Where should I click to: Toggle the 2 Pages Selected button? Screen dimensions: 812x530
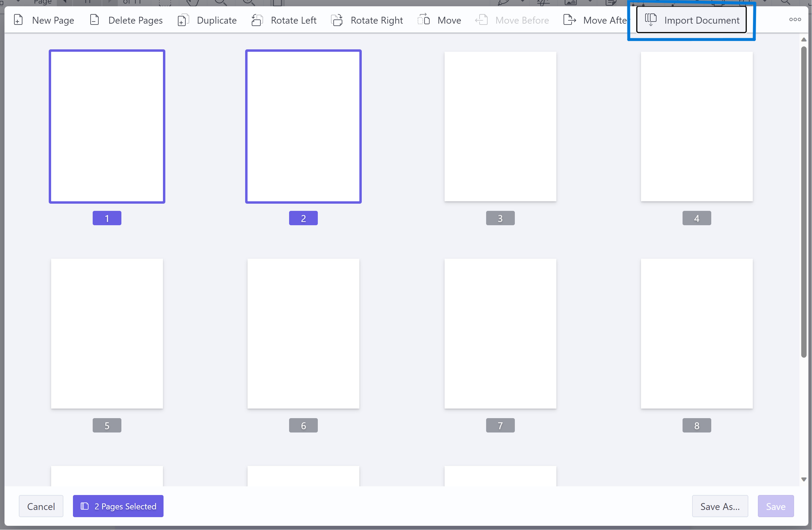click(118, 506)
